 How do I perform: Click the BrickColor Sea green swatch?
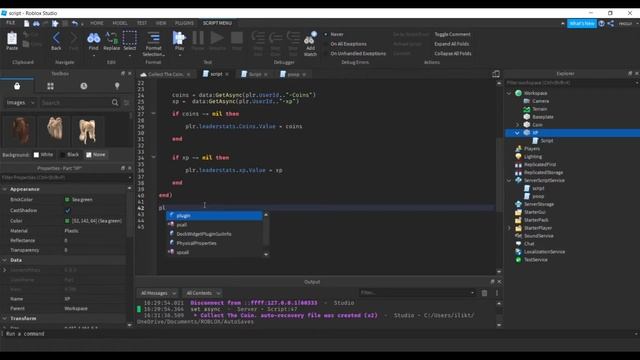[67, 200]
